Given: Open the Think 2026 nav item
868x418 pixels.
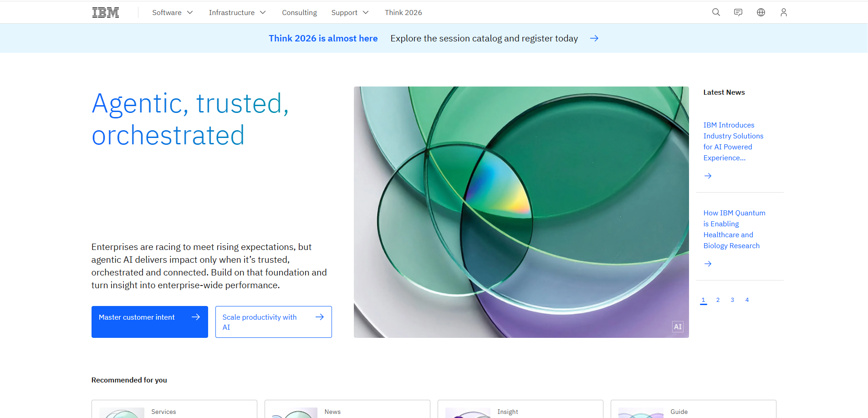Looking at the screenshot, I should 403,12.
